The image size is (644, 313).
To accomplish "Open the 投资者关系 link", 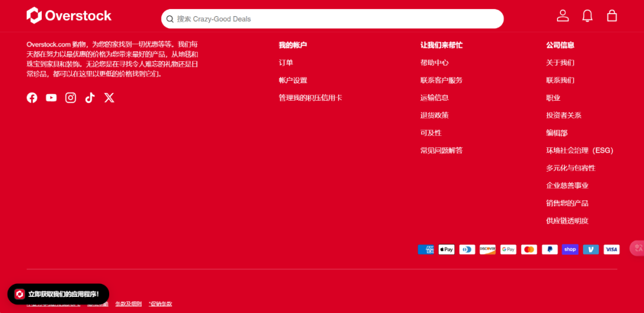I will pyautogui.click(x=564, y=116).
